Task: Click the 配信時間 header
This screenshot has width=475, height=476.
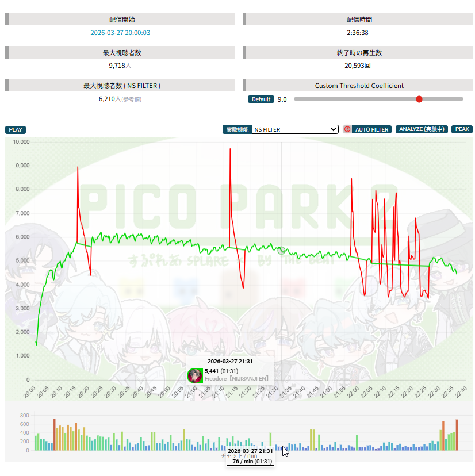Action: [358, 19]
